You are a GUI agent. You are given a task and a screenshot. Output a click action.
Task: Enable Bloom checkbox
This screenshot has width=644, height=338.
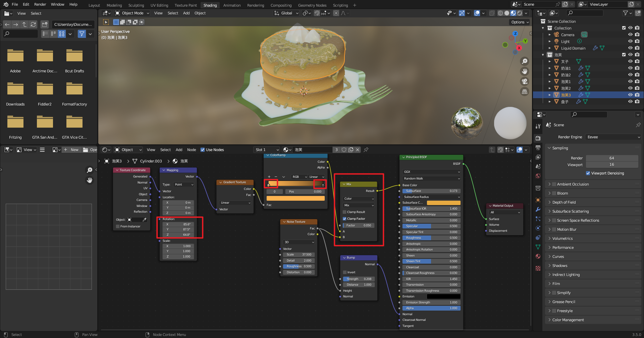tap(554, 193)
